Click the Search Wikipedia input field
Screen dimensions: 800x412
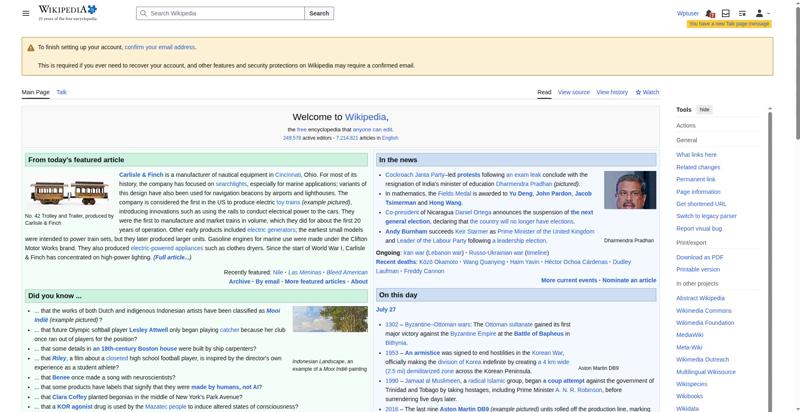pyautogui.click(x=220, y=13)
